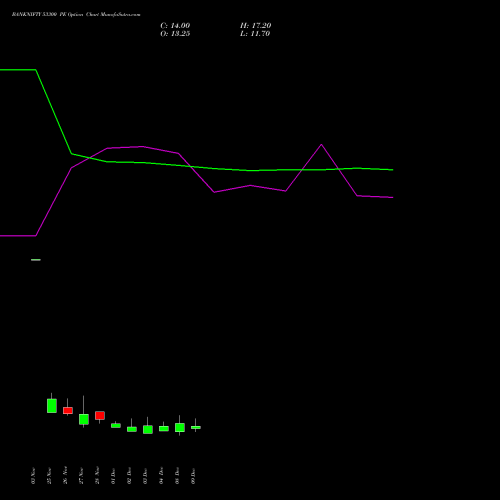This screenshot has height=500, width=500.
Task: Click the open value 'O: 13.25'
Action: click(175, 34)
